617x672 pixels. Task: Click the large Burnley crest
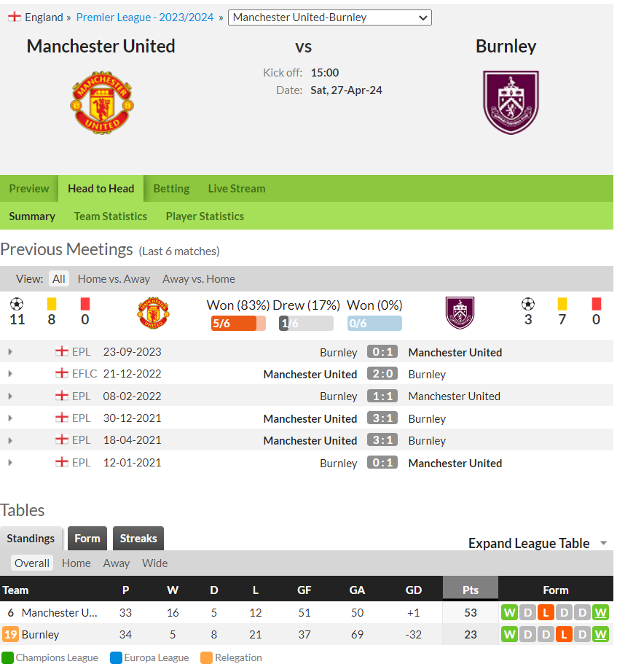[511, 103]
